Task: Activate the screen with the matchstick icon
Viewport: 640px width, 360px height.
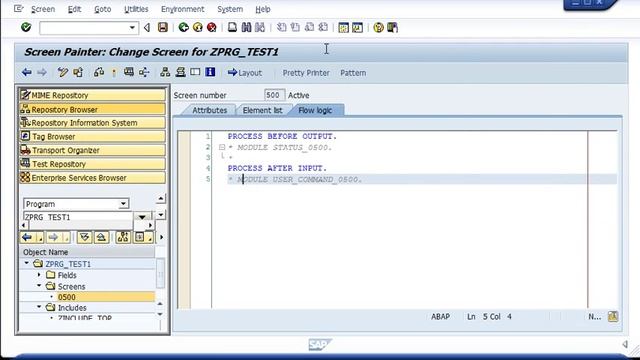Action: 114,73
